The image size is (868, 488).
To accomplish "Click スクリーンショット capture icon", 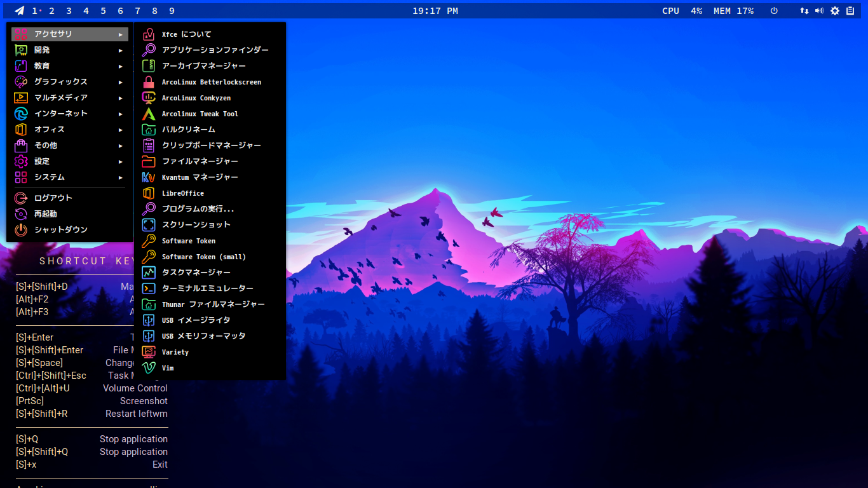I will pos(149,225).
